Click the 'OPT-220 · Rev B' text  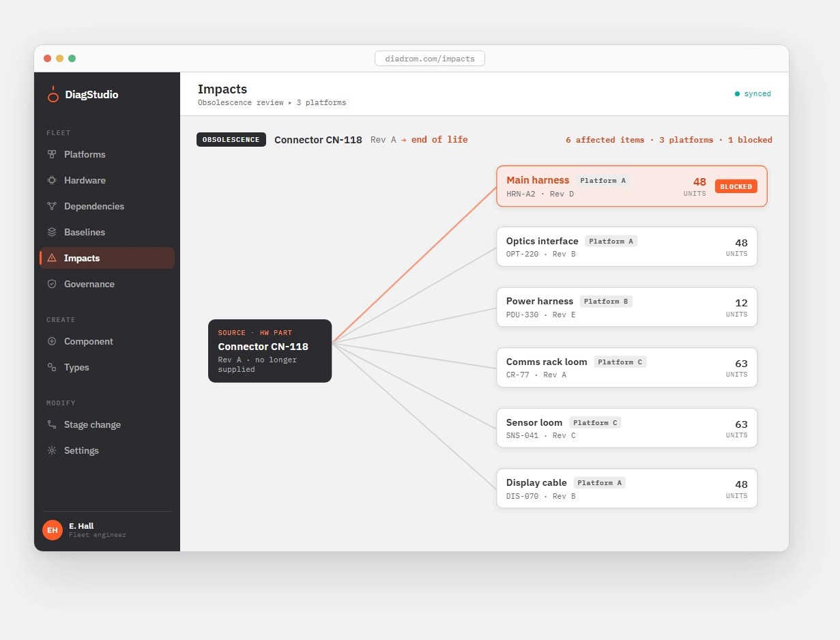click(540, 254)
